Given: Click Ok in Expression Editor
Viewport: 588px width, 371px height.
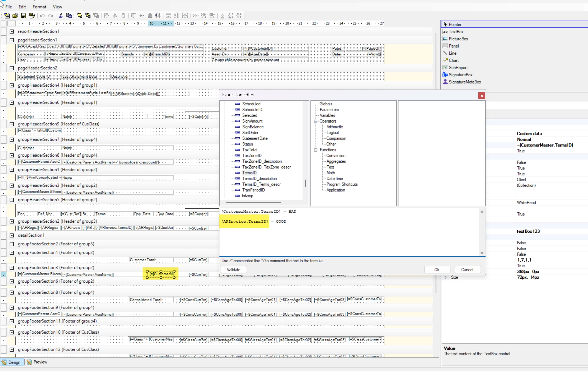Looking at the screenshot, I should pyautogui.click(x=437, y=270).
